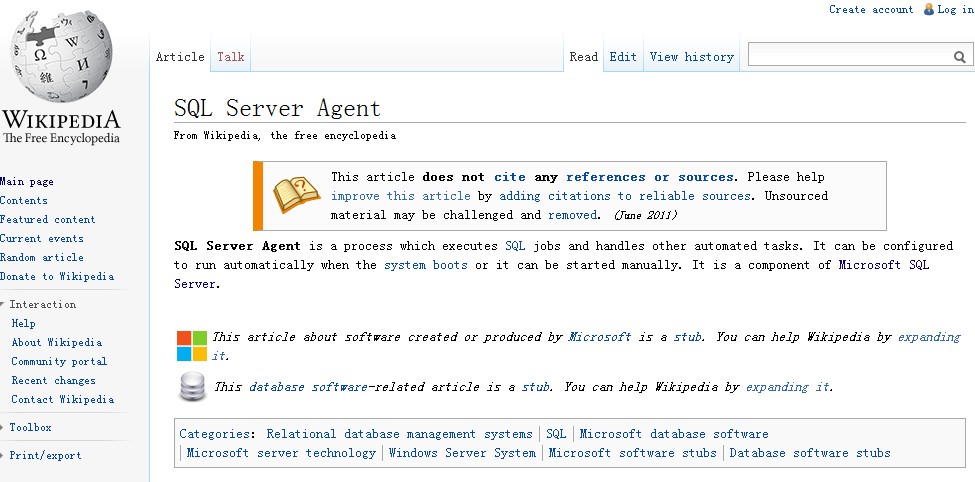This screenshot has width=975, height=482.
Task: Switch to the Article tab
Action: [180, 57]
